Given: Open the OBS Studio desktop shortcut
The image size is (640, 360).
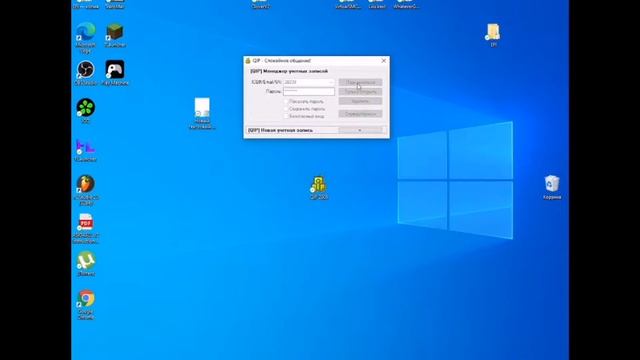Looking at the screenshot, I should point(86,70).
